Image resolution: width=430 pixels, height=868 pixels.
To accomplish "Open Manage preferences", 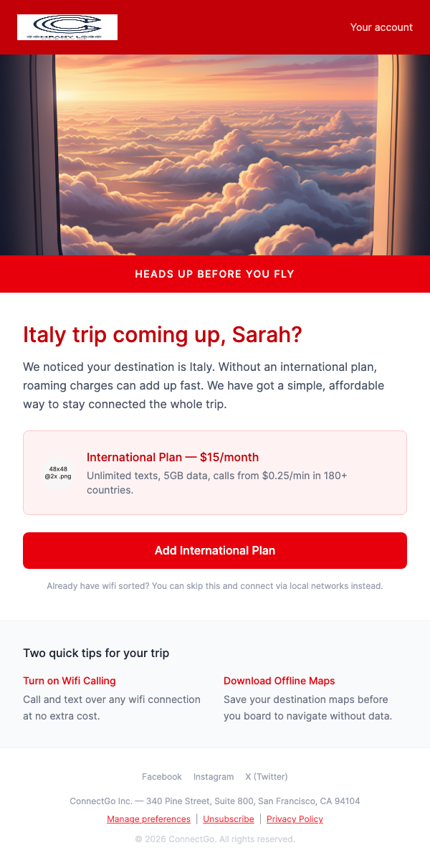I will [x=148, y=819].
